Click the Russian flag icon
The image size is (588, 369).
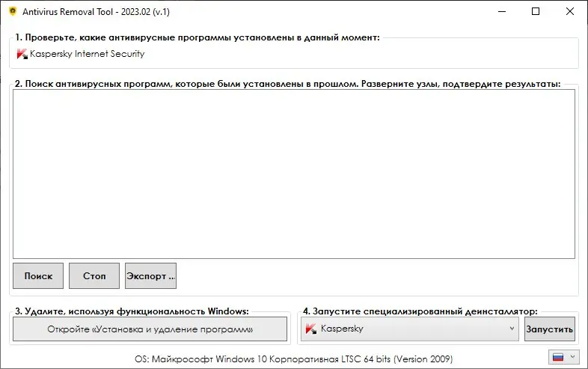pos(558,357)
